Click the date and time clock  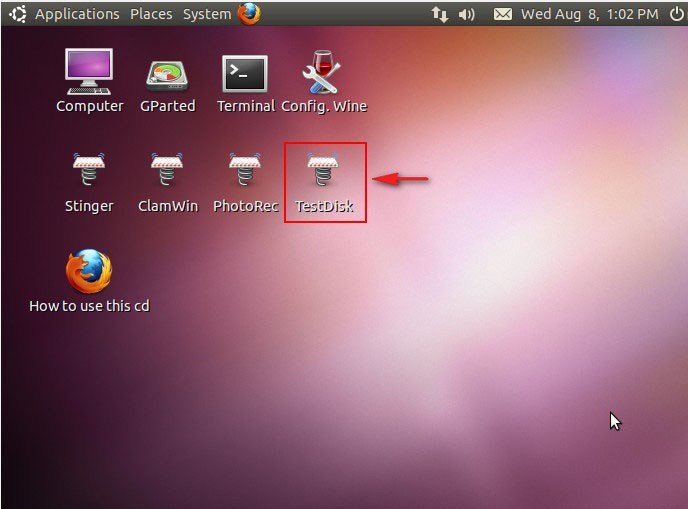click(590, 14)
